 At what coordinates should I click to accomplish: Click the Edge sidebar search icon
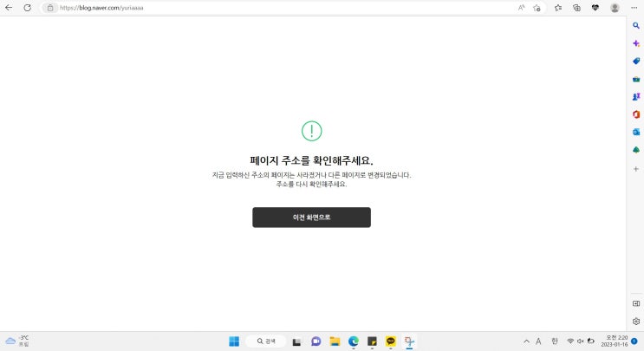636,25
